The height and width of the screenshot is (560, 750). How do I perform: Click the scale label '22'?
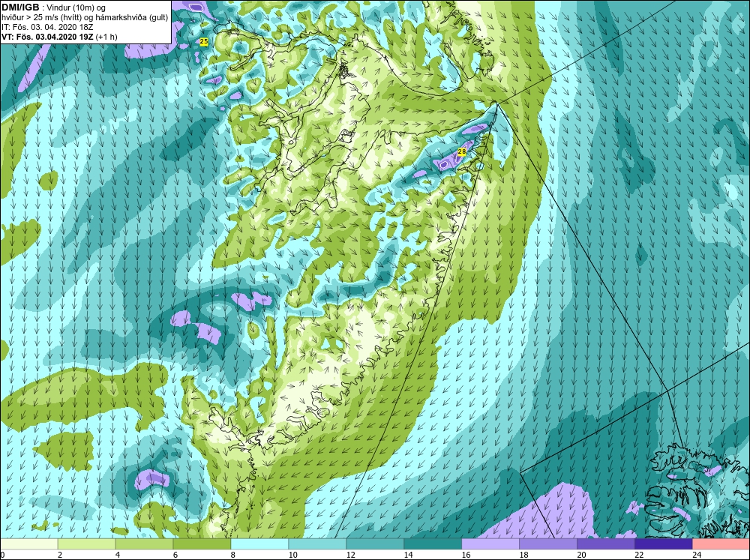[x=639, y=555]
